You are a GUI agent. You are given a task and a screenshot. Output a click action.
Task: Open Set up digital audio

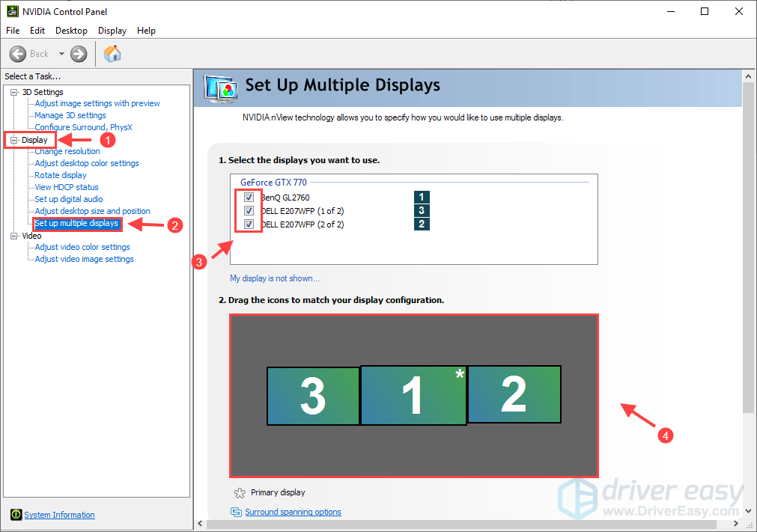pyautogui.click(x=69, y=199)
